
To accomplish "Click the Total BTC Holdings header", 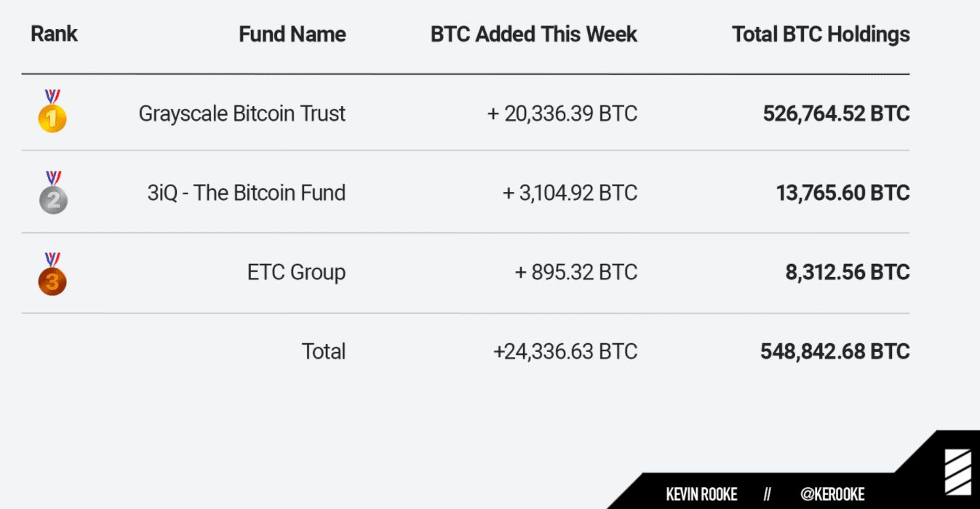I will 821,34.
